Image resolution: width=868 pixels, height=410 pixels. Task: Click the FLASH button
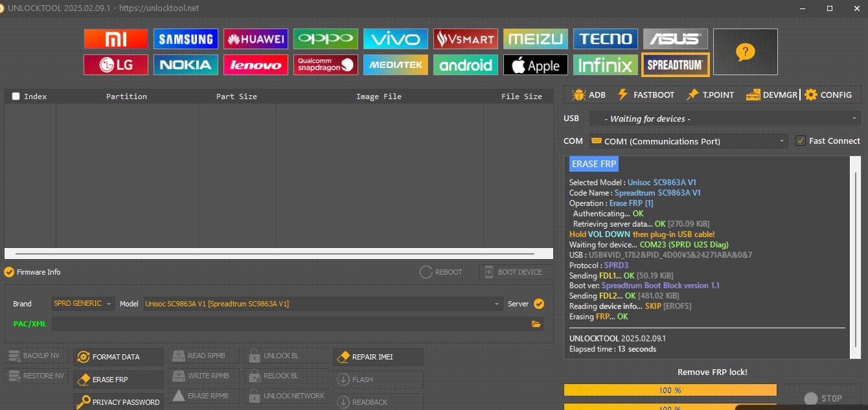[x=378, y=380]
